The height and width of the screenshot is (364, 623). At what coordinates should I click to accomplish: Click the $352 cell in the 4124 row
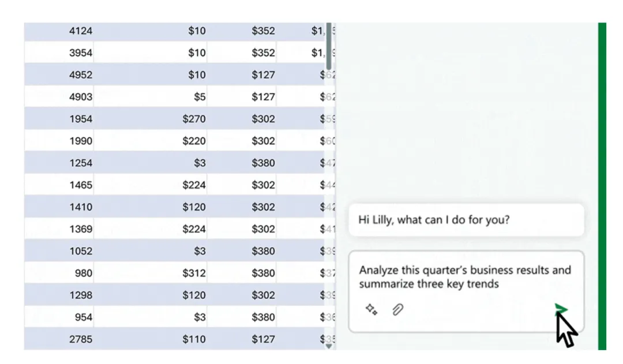pos(263,31)
